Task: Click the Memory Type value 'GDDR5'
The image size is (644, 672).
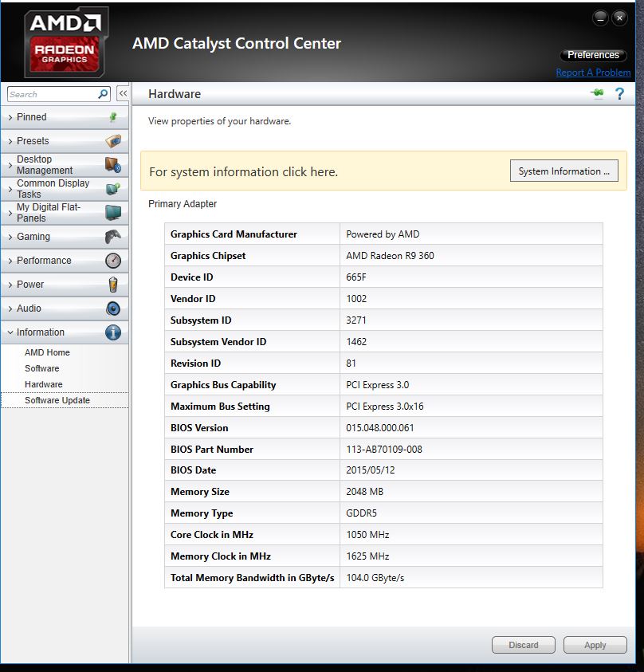Action: (361, 513)
